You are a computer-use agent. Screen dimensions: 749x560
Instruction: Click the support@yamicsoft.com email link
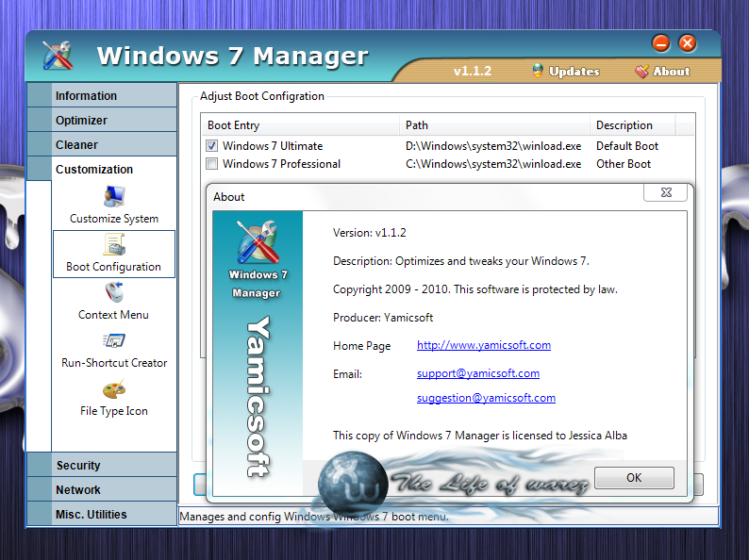coord(477,373)
